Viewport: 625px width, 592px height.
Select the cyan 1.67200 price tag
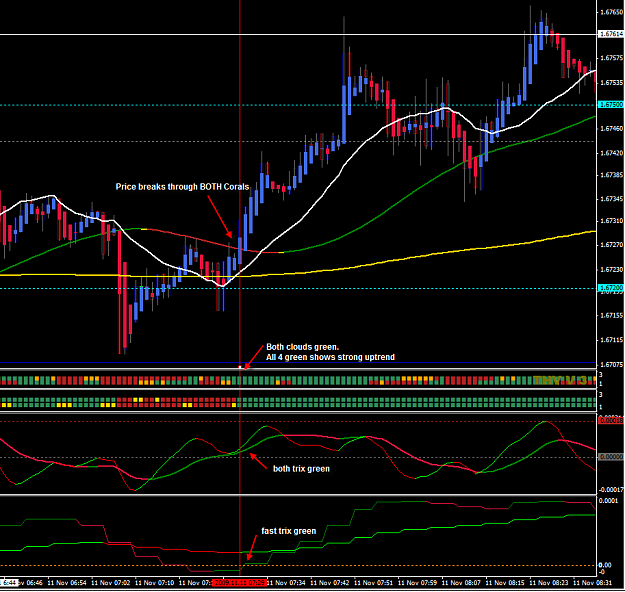[611, 288]
